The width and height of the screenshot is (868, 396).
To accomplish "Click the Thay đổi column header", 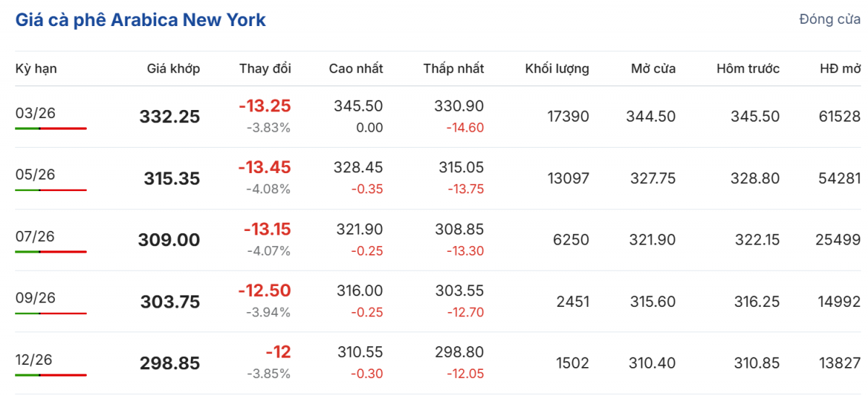I will (265, 69).
